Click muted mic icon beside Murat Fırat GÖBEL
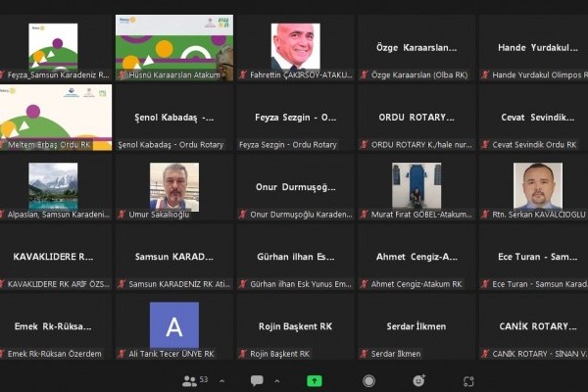 (365, 215)
